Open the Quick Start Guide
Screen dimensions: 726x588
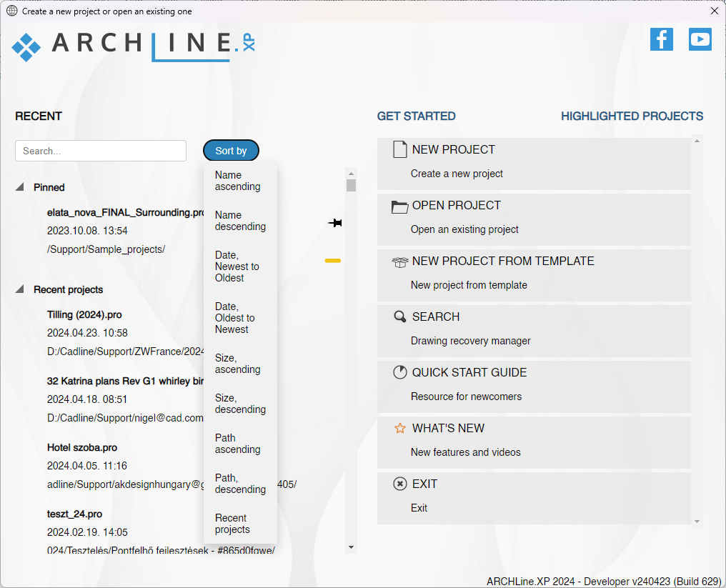[x=534, y=387]
